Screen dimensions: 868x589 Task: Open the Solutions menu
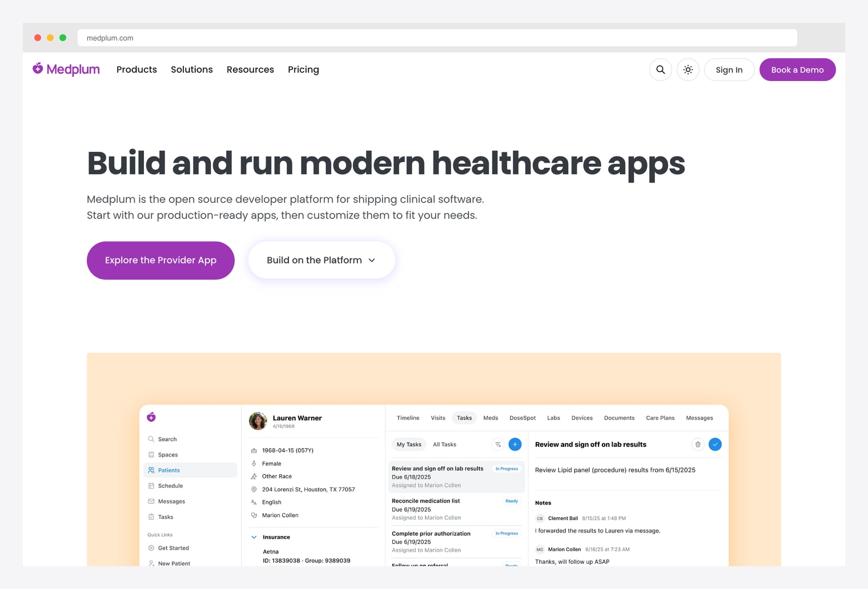click(x=192, y=70)
